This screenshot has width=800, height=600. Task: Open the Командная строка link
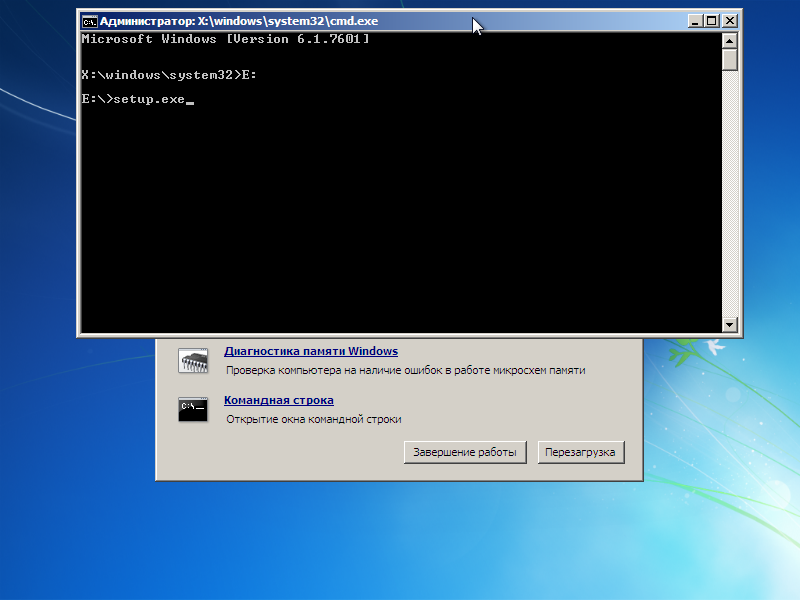(279, 400)
